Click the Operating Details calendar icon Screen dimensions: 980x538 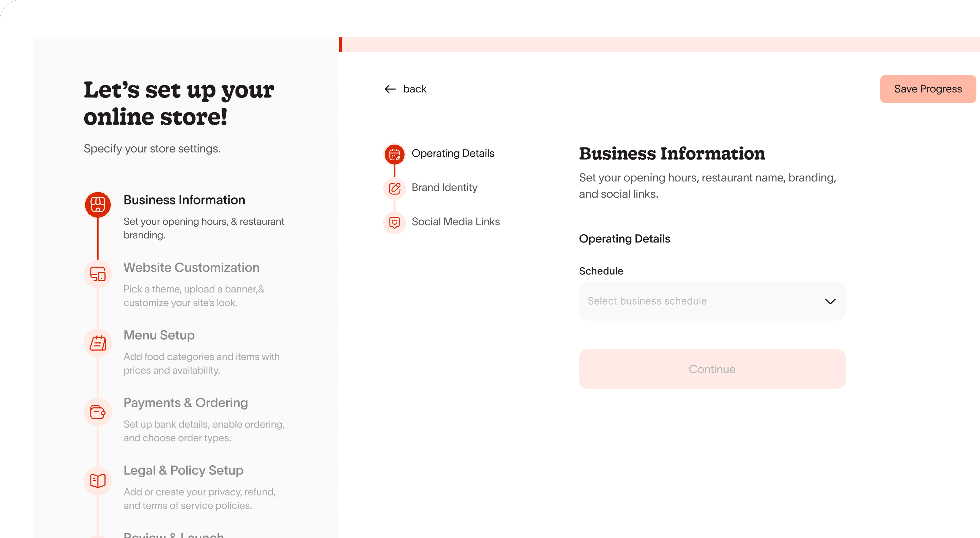tap(395, 154)
